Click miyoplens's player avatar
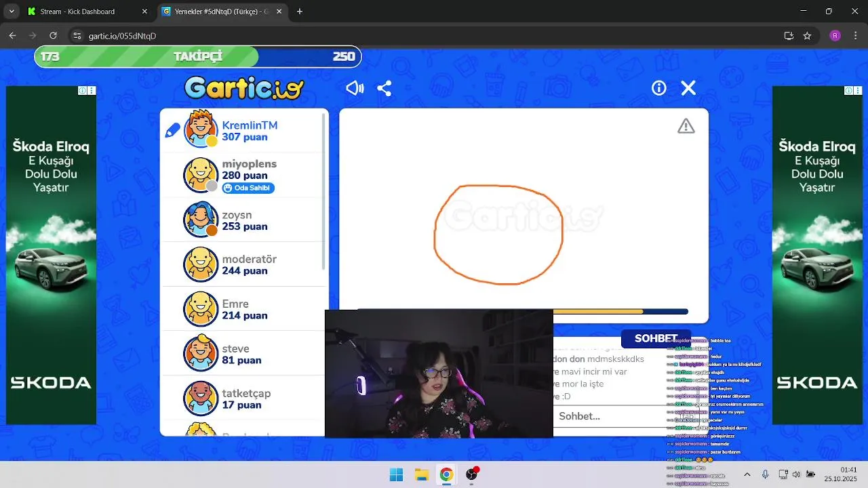Image resolution: width=868 pixels, height=488 pixels. pos(200,175)
